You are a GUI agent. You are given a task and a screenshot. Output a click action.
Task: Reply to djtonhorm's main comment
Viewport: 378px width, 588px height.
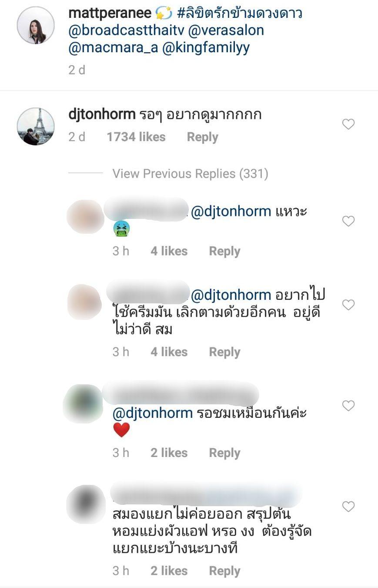pos(202,137)
